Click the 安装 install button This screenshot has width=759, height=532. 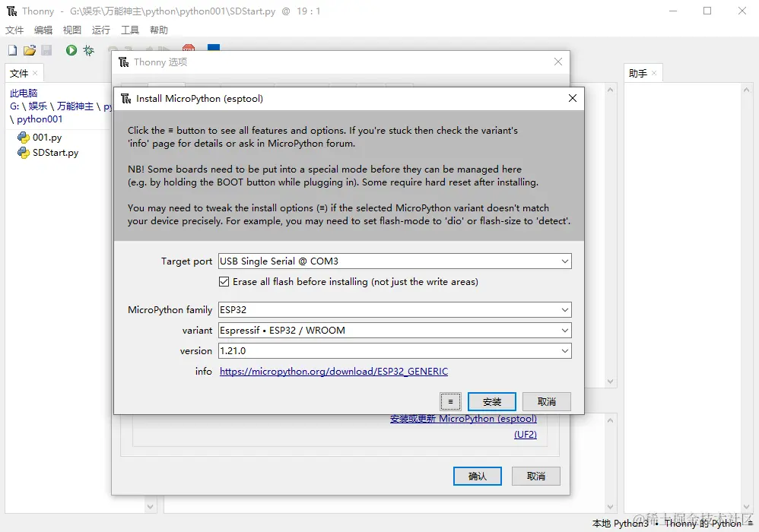(492, 401)
